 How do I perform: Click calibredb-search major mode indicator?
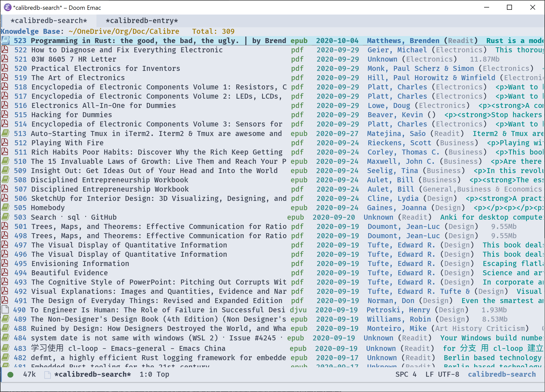tap(502, 374)
